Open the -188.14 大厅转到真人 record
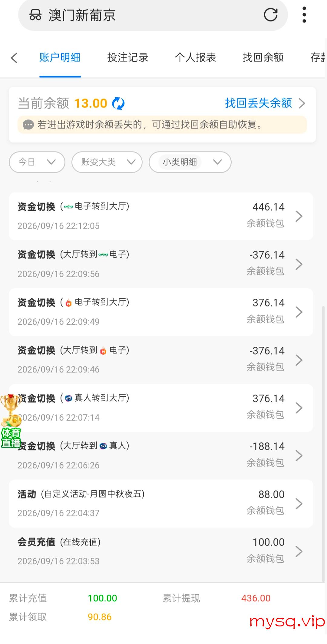This screenshot has width=327, height=644. coord(161,456)
